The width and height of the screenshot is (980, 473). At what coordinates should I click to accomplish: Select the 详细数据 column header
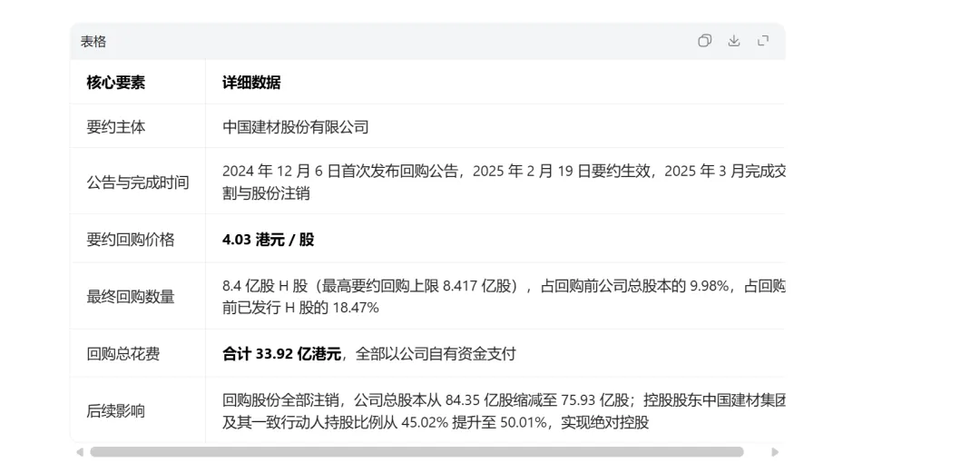[251, 83]
